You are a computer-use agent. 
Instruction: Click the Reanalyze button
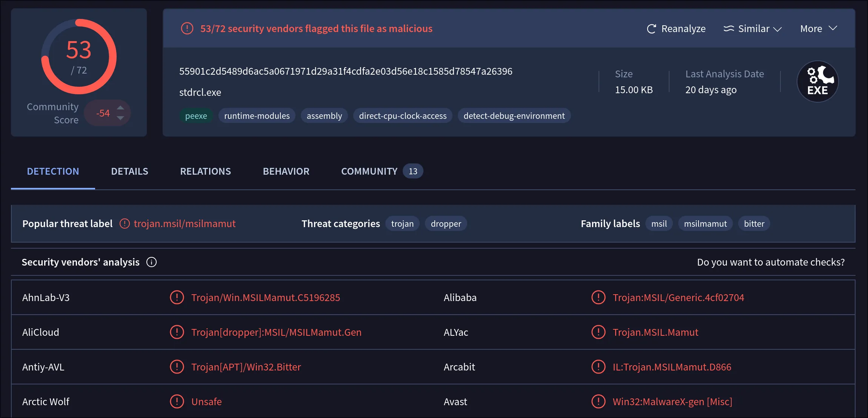pos(683,29)
